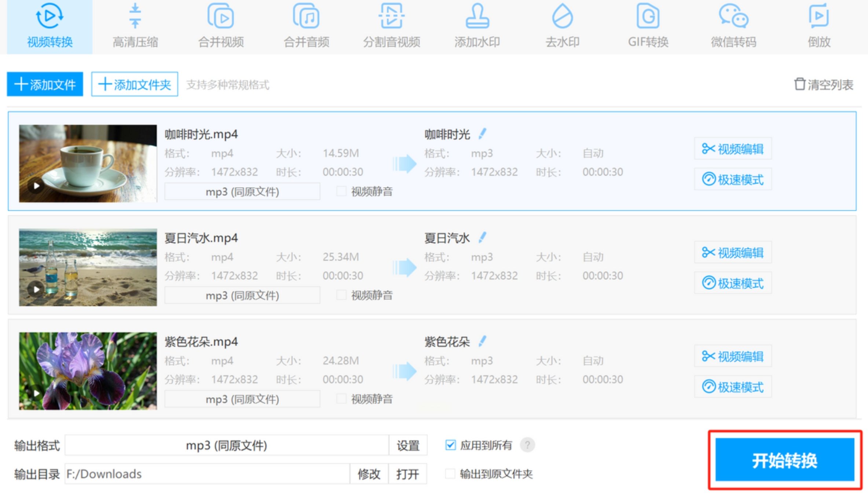Tick the 输出到原文件夹 checkbox
The height and width of the screenshot is (497, 868).
click(x=451, y=474)
